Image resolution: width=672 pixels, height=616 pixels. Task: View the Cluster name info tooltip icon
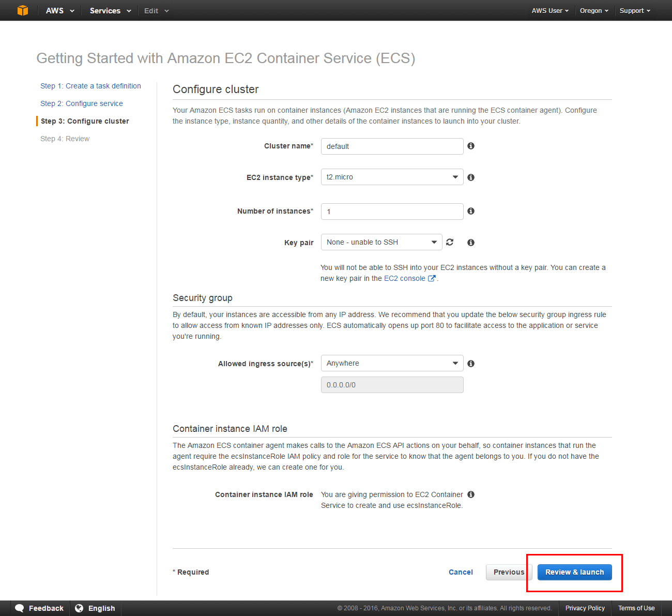470,146
